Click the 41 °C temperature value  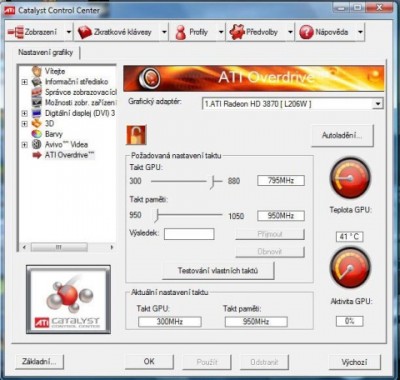pyautogui.click(x=349, y=237)
